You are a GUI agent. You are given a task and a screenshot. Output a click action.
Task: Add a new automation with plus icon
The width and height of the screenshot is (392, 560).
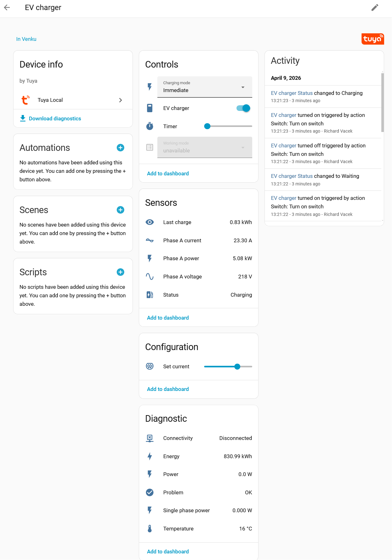pyautogui.click(x=120, y=148)
